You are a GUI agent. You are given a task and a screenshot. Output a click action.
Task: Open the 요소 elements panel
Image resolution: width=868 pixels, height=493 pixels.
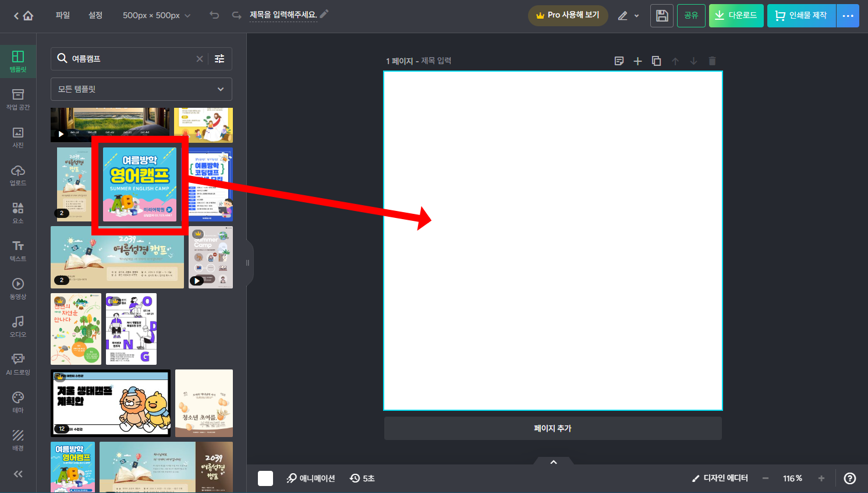[x=17, y=212]
